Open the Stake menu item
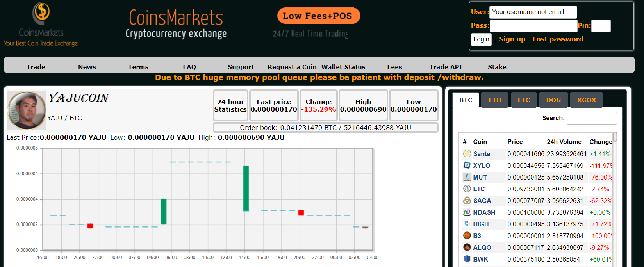This screenshot has height=267, width=644. pyautogui.click(x=497, y=67)
